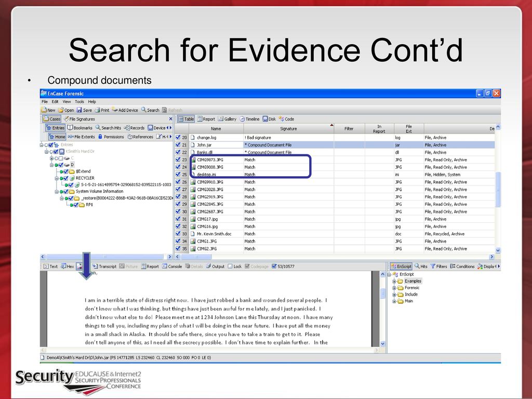532x399 pixels.
Task: Expand the Forensic EnScript folder
Action: (x=394, y=288)
